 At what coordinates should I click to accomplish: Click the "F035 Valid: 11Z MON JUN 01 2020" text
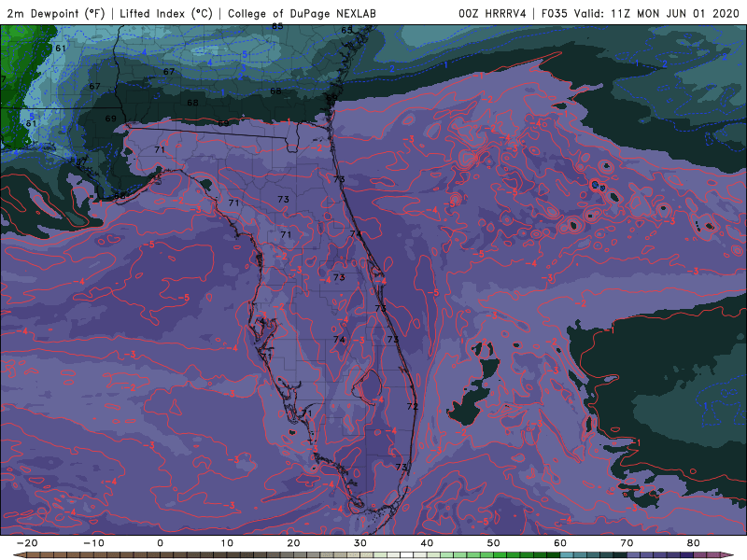(x=641, y=14)
